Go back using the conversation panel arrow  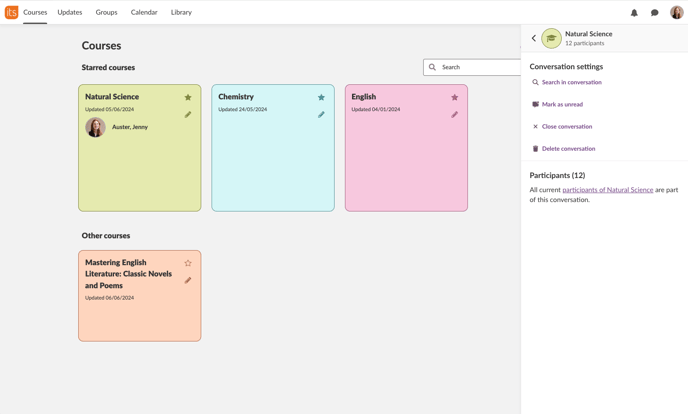click(534, 38)
